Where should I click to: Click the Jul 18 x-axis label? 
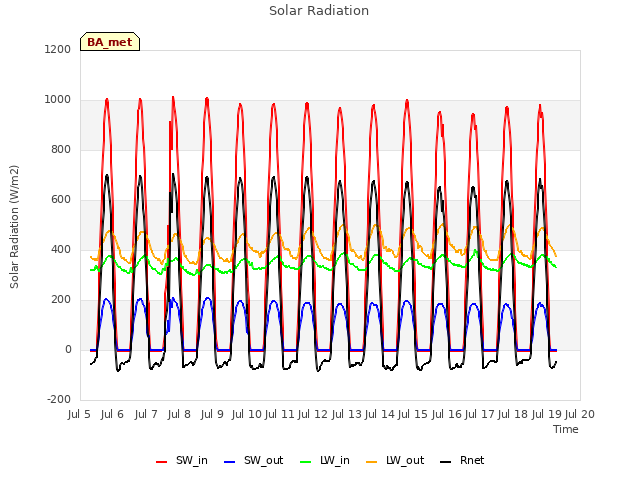tap(513, 414)
